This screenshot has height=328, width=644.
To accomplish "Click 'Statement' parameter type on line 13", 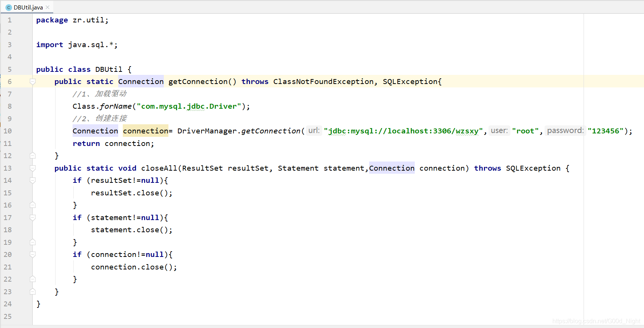I will tap(298, 168).
